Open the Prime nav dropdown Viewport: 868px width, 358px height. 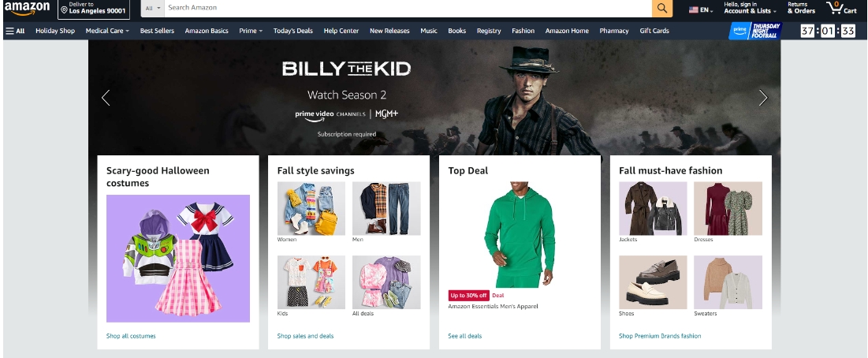tap(251, 31)
